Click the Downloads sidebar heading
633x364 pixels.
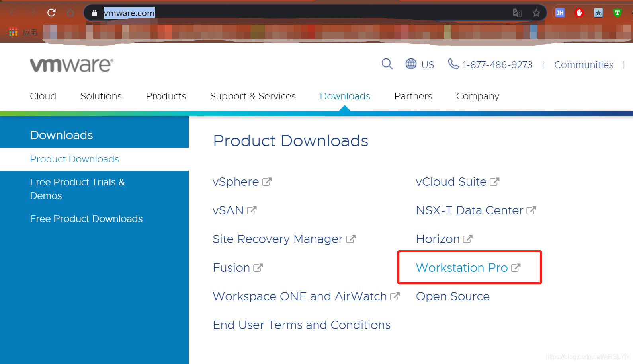tap(62, 135)
